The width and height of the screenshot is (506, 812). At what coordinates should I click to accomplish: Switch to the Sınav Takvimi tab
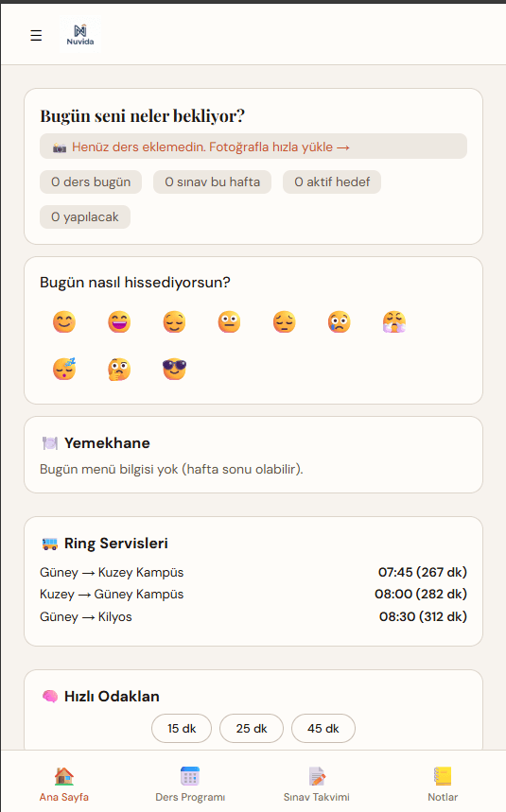point(317,784)
